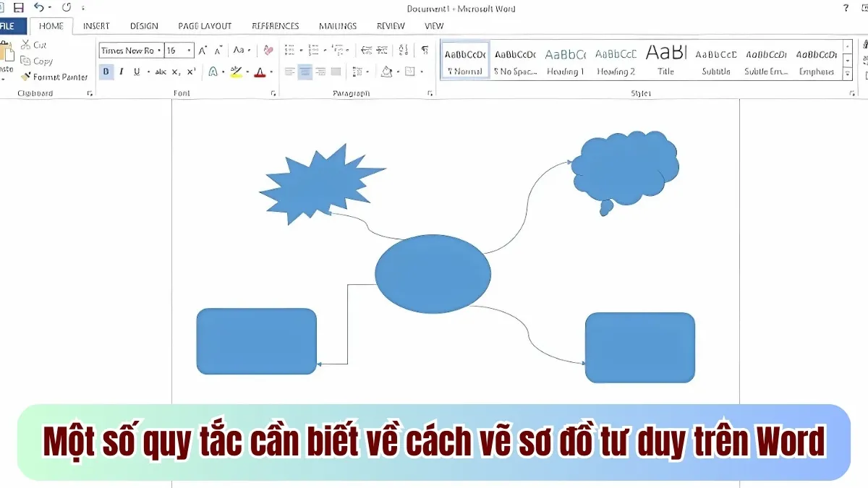868x488 pixels.
Task: Click the Bullets list icon
Action: pos(289,51)
